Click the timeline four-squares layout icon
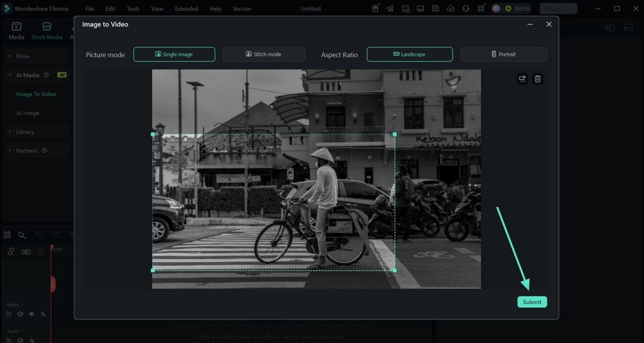The height and width of the screenshot is (343, 644). [7, 235]
